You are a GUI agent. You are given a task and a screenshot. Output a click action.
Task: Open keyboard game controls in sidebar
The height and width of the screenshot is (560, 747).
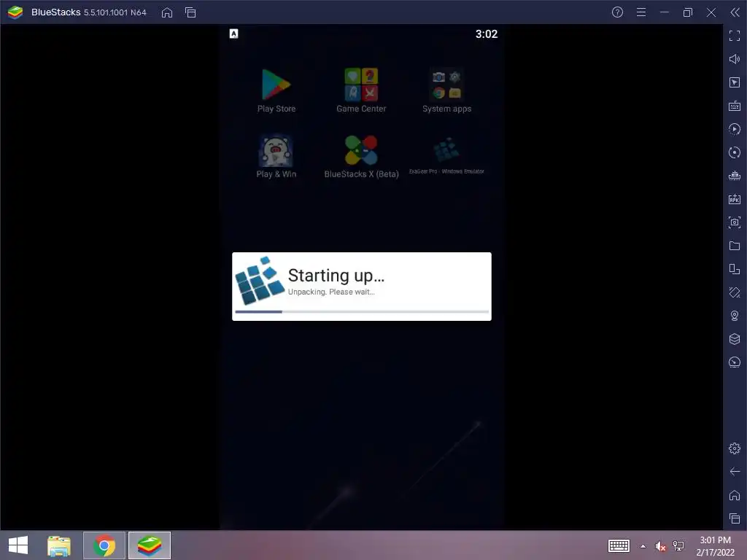pyautogui.click(x=735, y=106)
